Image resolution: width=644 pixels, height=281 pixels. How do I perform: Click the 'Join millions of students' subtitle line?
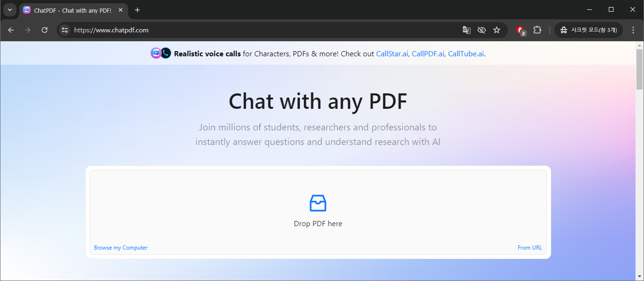coord(318,127)
